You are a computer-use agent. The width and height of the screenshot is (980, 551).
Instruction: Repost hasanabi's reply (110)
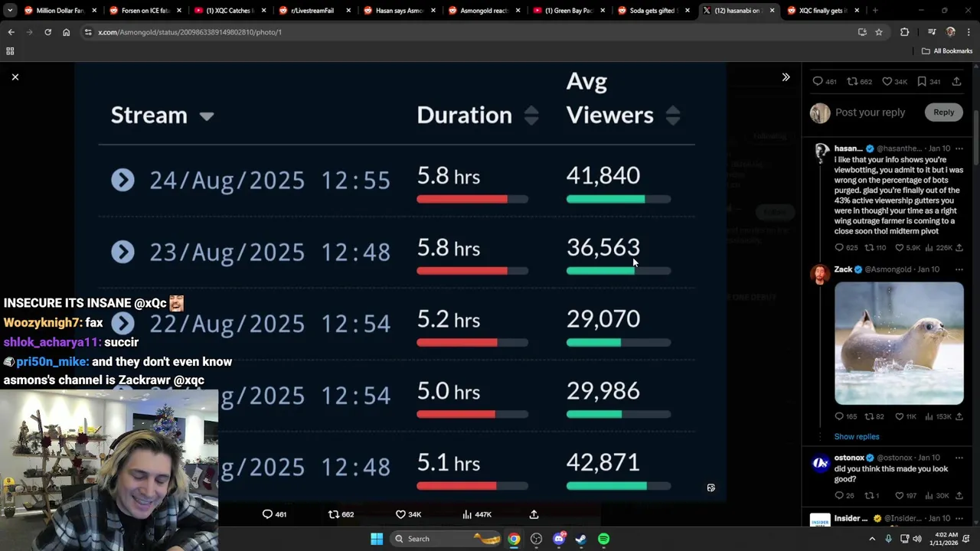(869, 248)
